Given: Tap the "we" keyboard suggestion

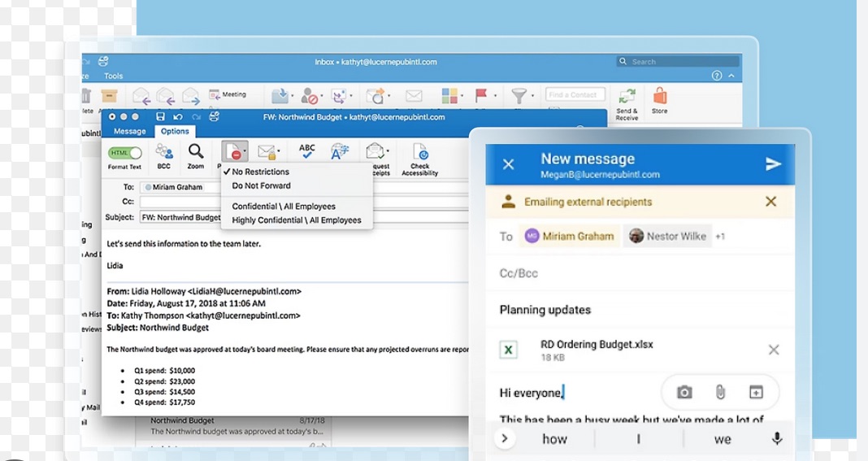Looking at the screenshot, I should tap(723, 439).
